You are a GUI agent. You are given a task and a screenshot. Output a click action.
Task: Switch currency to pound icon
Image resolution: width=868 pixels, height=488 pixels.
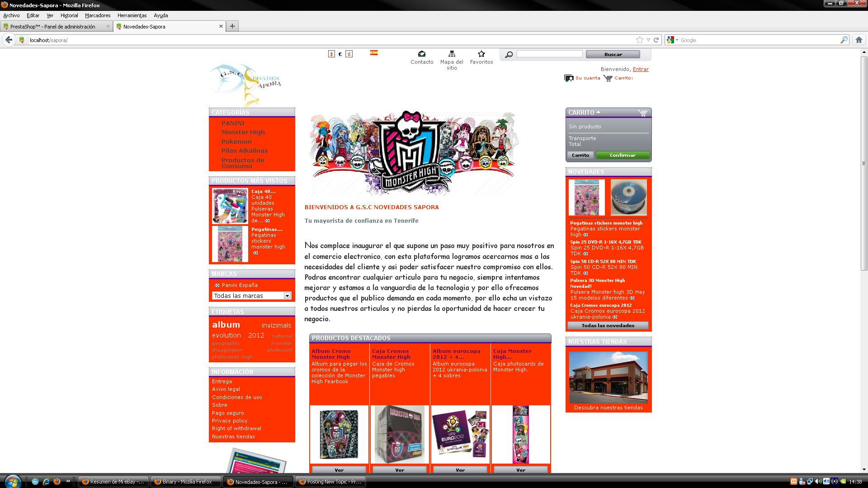(x=349, y=54)
